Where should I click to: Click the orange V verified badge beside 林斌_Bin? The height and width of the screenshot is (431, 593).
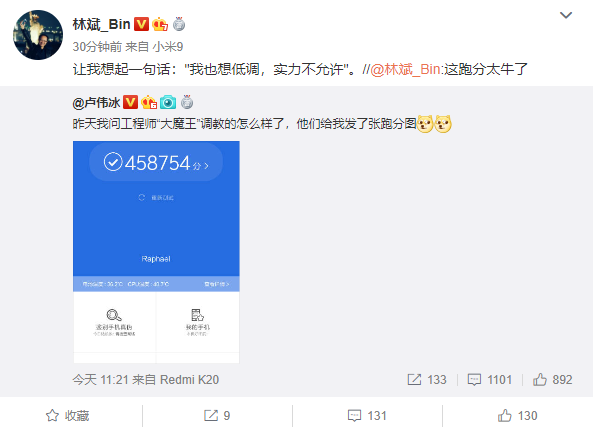[141, 24]
